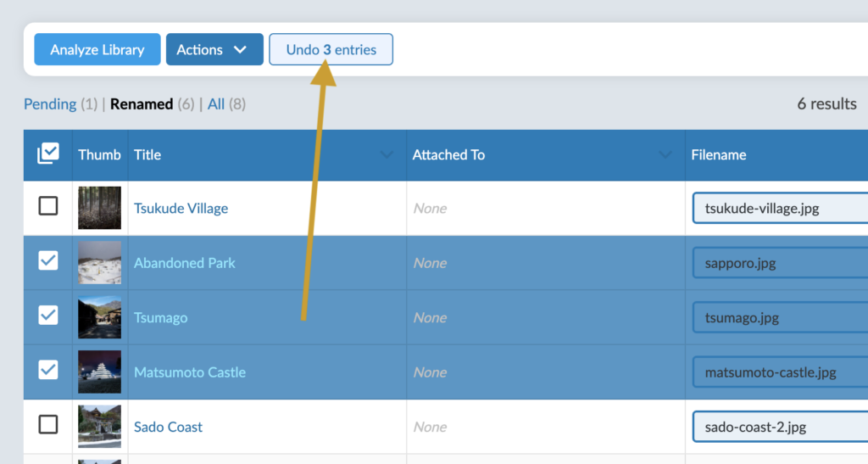Expand the Attached To column chevron
Image resolution: width=868 pixels, height=464 pixels.
(x=665, y=155)
